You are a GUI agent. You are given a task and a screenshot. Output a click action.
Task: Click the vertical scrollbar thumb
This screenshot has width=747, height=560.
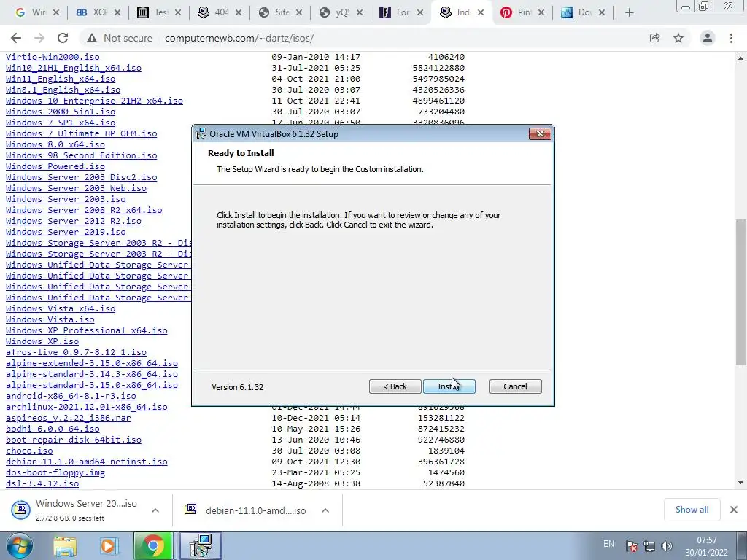740,293
